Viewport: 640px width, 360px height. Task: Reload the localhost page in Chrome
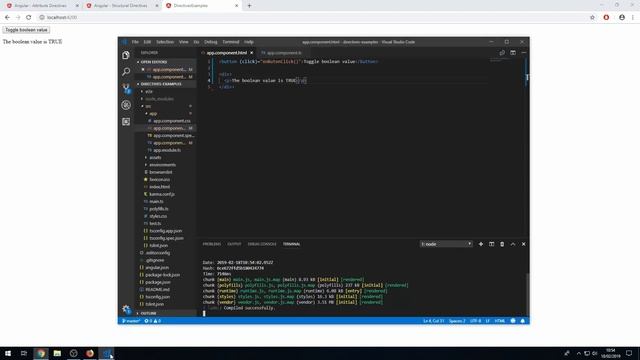coord(29,17)
